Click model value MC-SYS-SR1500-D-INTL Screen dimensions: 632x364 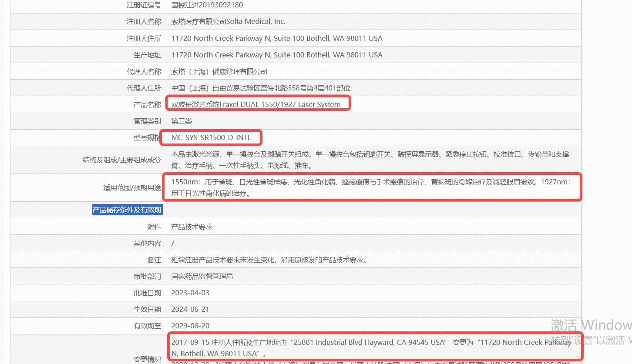(x=211, y=137)
